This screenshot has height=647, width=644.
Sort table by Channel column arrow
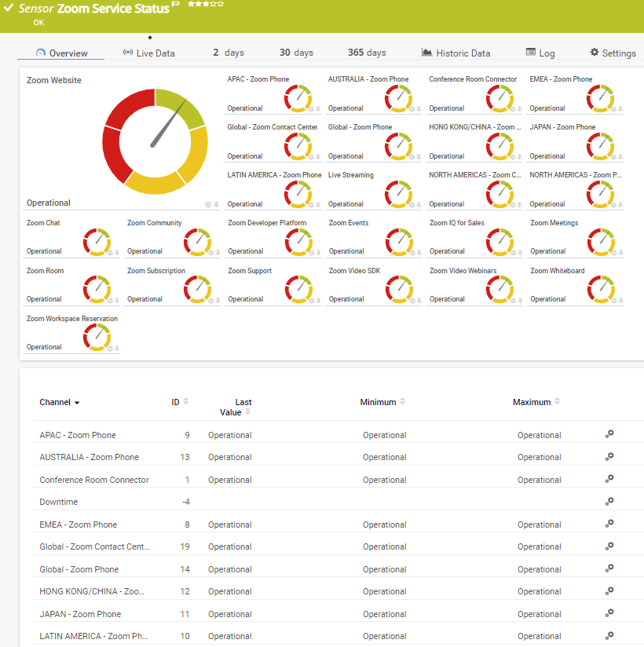pos(77,403)
